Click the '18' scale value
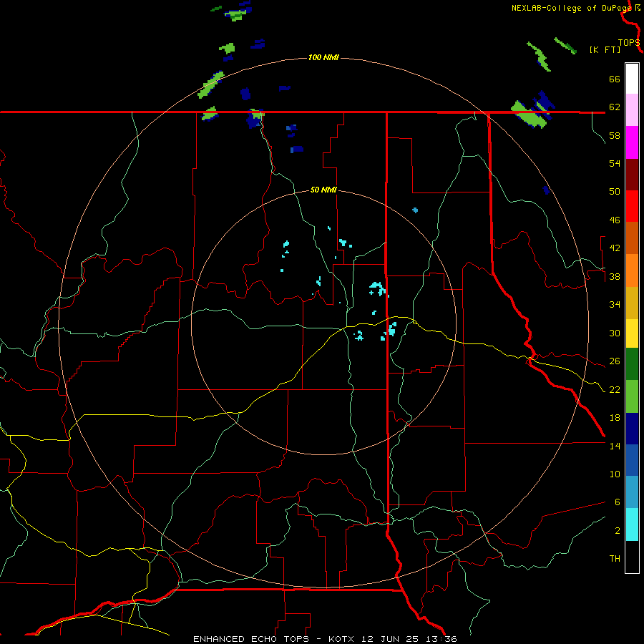The height and width of the screenshot is (644, 644). pos(615,418)
